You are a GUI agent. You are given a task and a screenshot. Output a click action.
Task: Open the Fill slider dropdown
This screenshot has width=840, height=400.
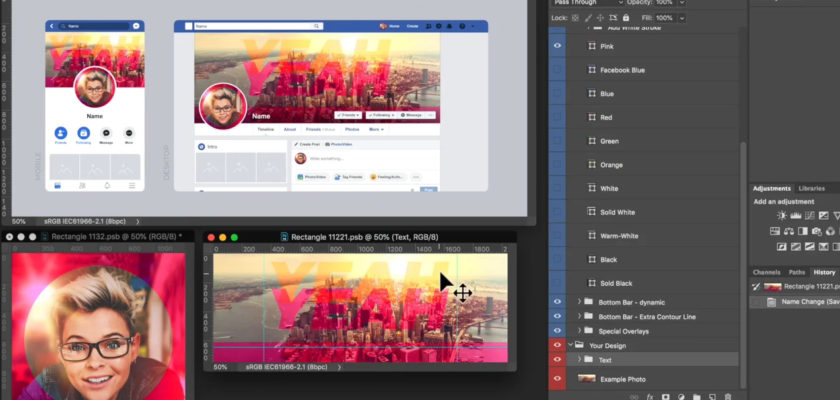tap(682, 18)
